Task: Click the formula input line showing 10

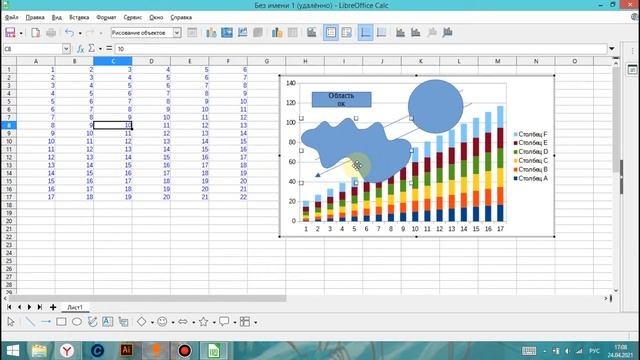Action: click(361, 49)
